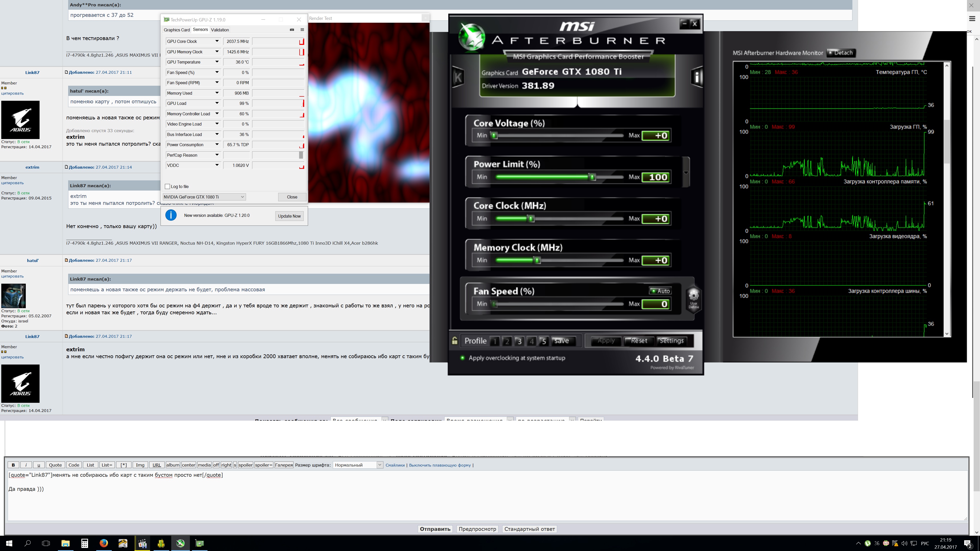Click the Afterburner info 'i' side button

click(696, 77)
